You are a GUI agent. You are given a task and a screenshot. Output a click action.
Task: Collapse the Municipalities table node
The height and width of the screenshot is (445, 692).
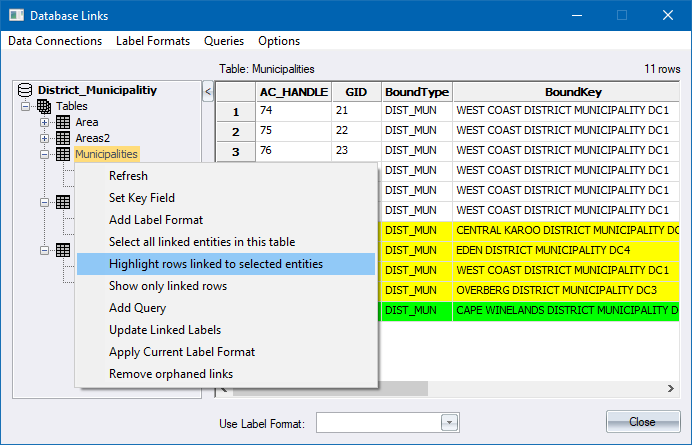pyautogui.click(x=44, y=154)
